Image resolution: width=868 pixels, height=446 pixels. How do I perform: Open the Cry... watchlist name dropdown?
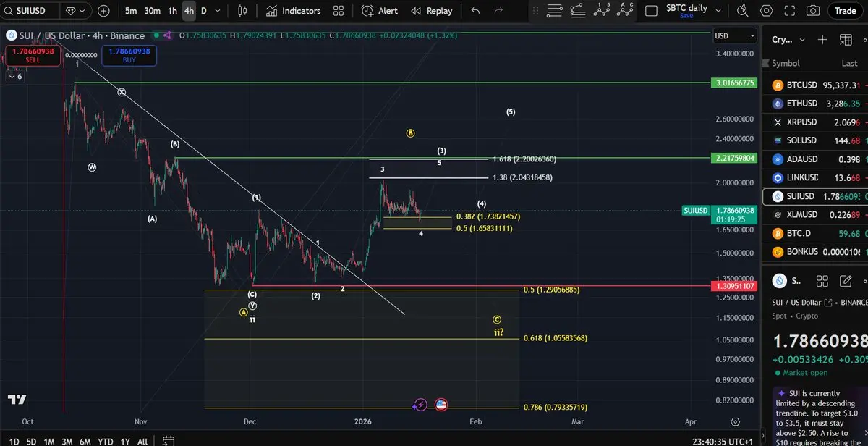788,40
